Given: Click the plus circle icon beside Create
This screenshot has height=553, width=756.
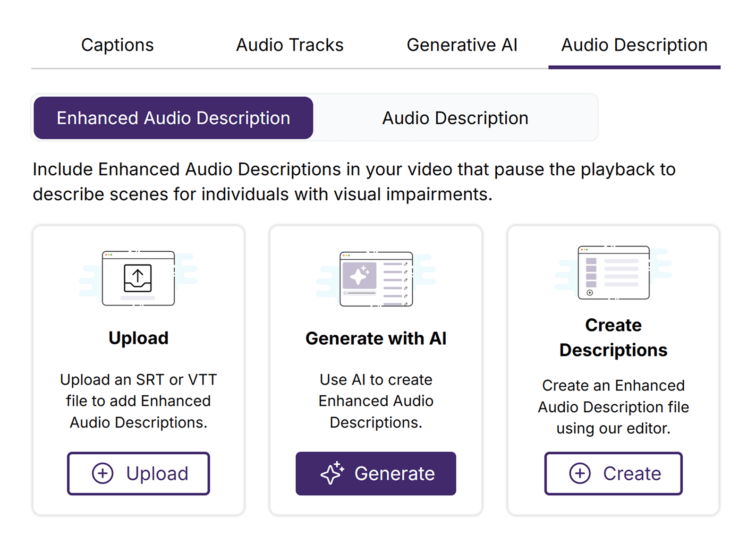Looking at the screenshot, I should click(580, 473).
